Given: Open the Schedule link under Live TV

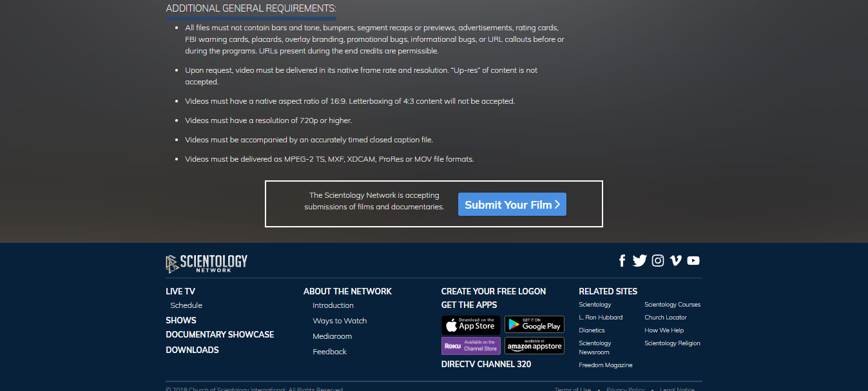Looking at the screenshot, I should (x=186, y=305).
